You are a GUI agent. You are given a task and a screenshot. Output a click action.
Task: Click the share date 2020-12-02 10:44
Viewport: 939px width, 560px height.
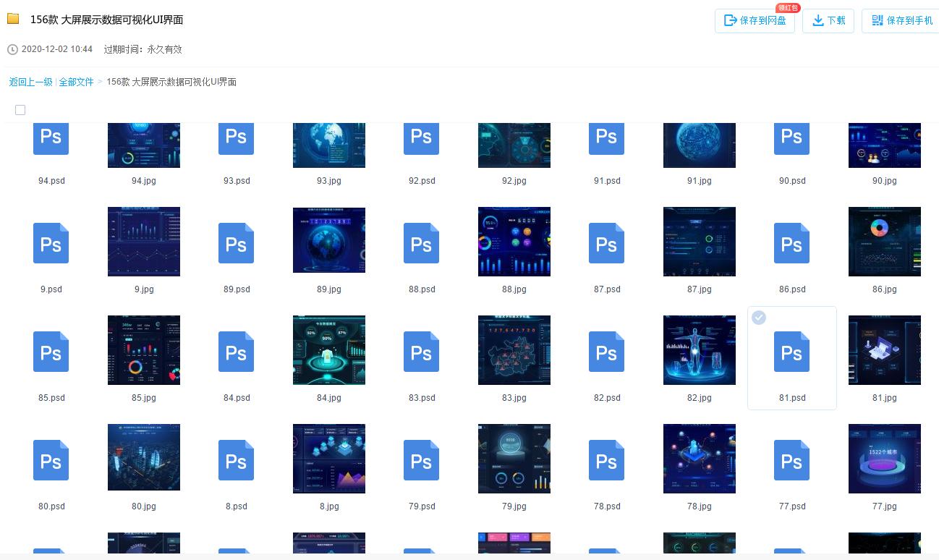coord(57,49)
